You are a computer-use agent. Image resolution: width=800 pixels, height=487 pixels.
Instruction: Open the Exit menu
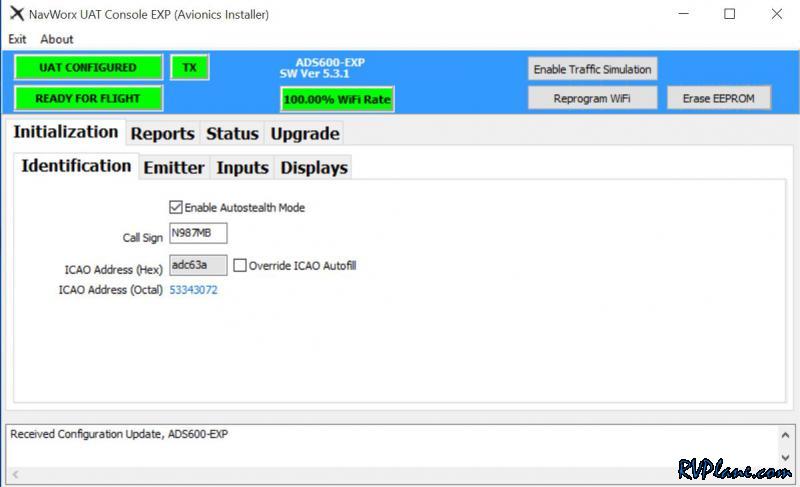pos(17,39)
